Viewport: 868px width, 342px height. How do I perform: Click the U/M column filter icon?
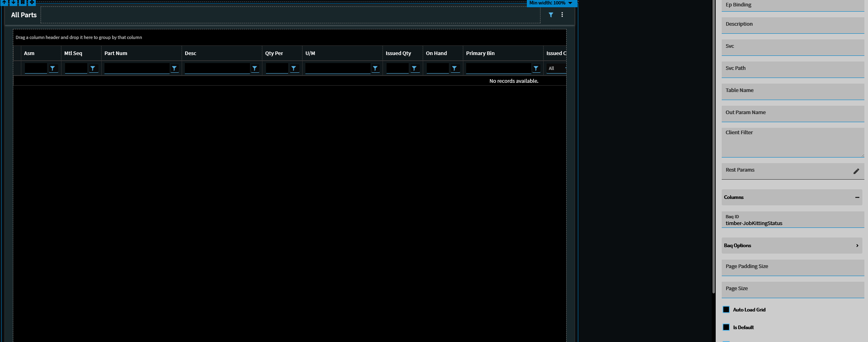375,68
